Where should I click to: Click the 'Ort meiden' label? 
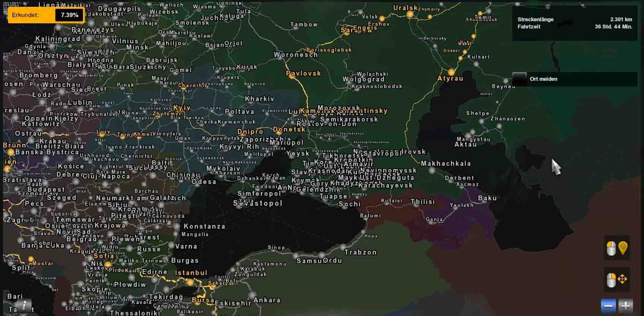(543, 79)
